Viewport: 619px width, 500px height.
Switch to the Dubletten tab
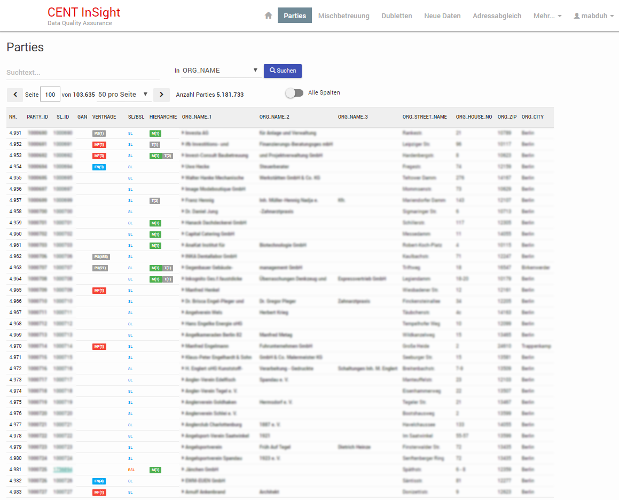(397, 16)
